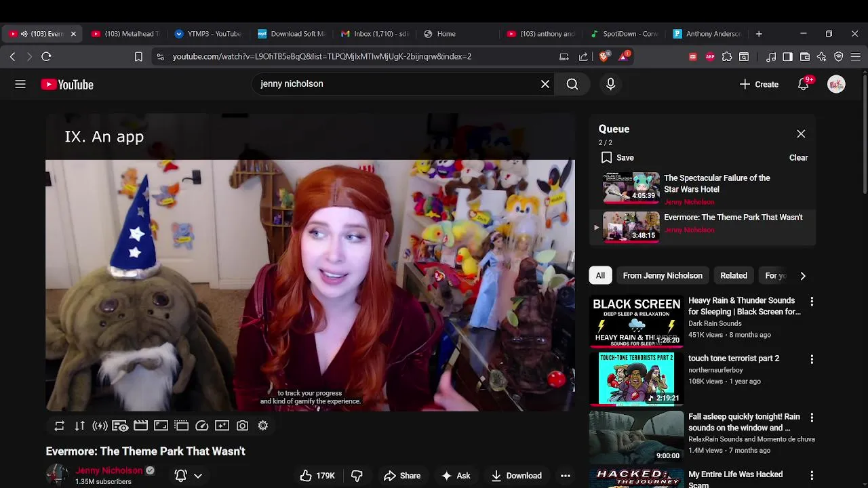Viewport: 868px width, 488px height.
Task: Click the Create button
Action: click(759, 84)
